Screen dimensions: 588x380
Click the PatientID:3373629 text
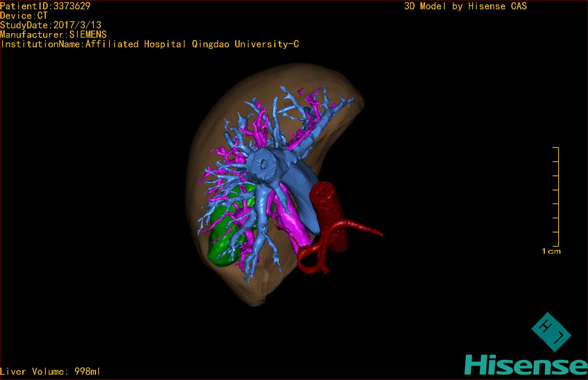click(45, 6)
